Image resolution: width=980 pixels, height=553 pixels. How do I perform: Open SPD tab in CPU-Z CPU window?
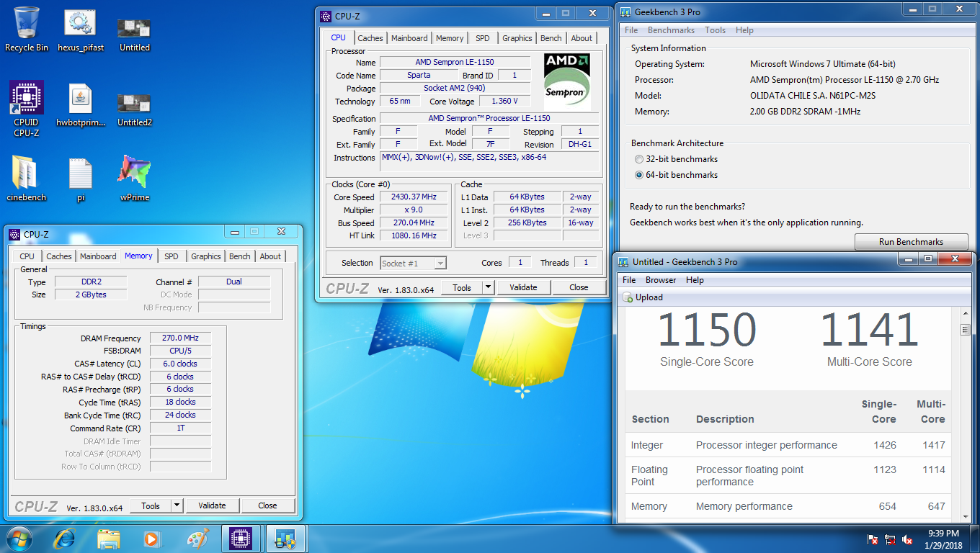pos(483,38)
